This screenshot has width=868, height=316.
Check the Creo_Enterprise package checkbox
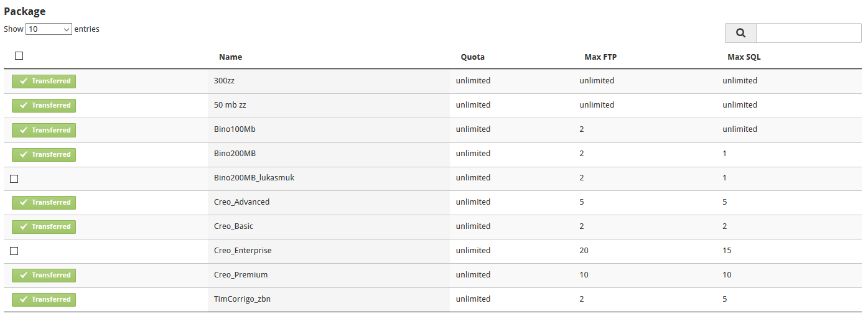coord(14,251)
